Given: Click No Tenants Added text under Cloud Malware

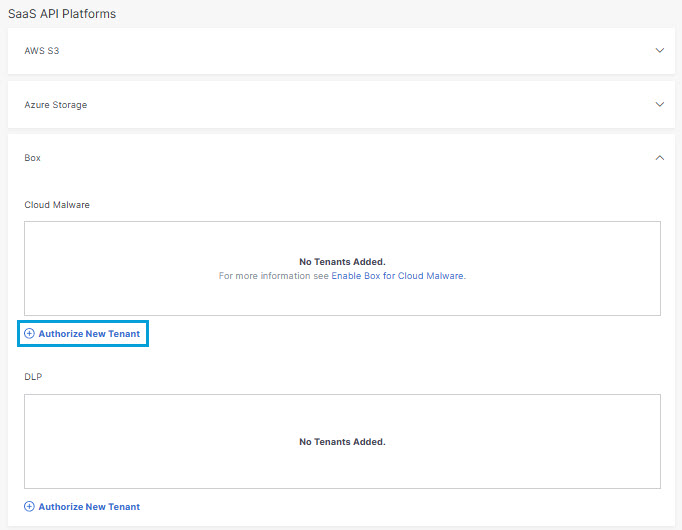Looking at the screenshot, I should pos(342,262).
